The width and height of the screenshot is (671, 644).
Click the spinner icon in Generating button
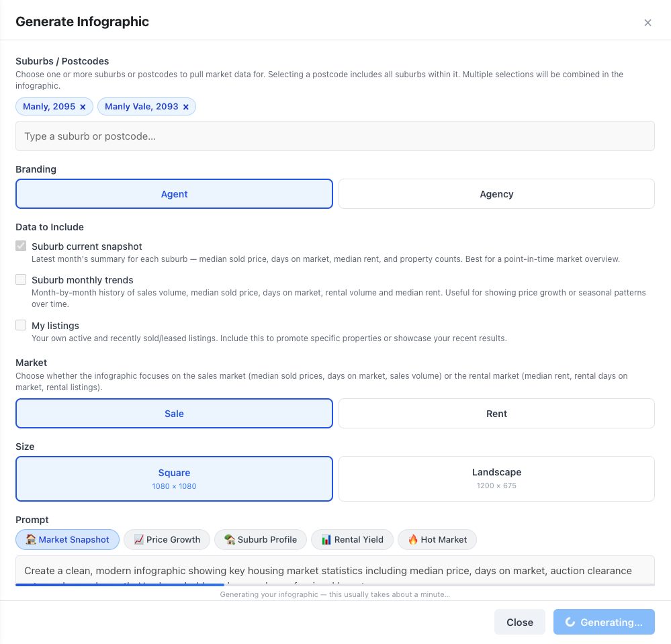pos(570,622)
